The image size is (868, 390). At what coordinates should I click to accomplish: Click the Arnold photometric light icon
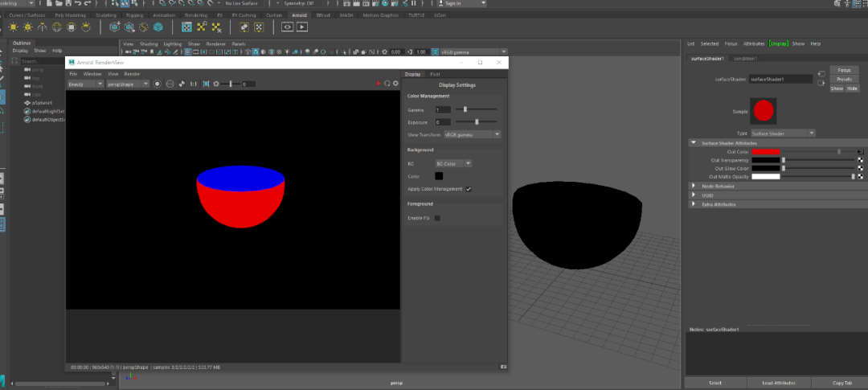42,27
